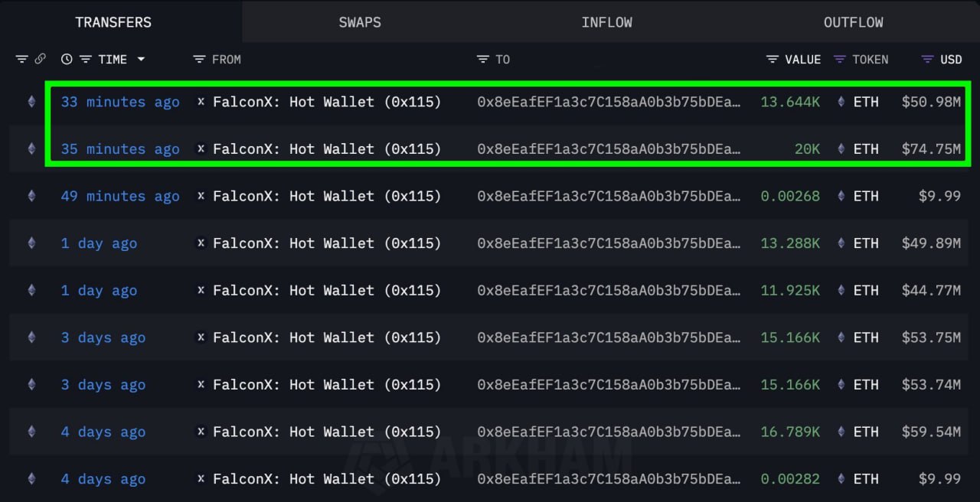The width and height of the screenshot is (980, 502).
Task: Click the VALUE column header label
Action: [x=803, y=59]
